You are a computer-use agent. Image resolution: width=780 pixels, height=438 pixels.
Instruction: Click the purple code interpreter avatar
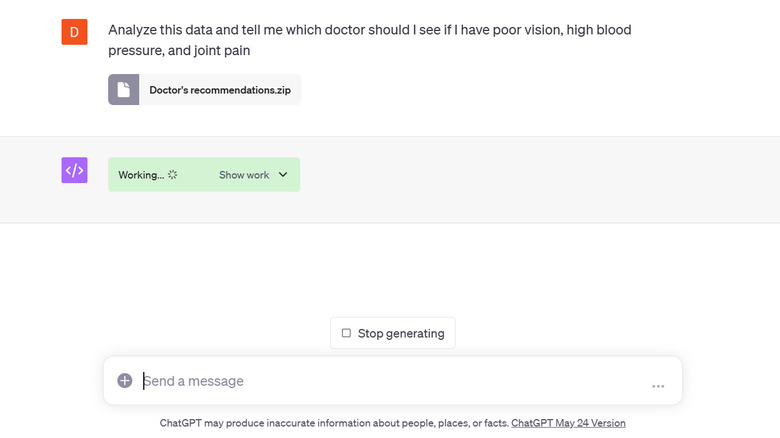point(75,170)
